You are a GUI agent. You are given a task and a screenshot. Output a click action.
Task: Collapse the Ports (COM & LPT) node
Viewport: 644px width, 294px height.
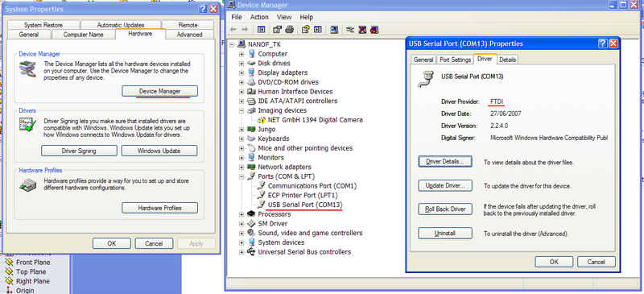[242, 176]
